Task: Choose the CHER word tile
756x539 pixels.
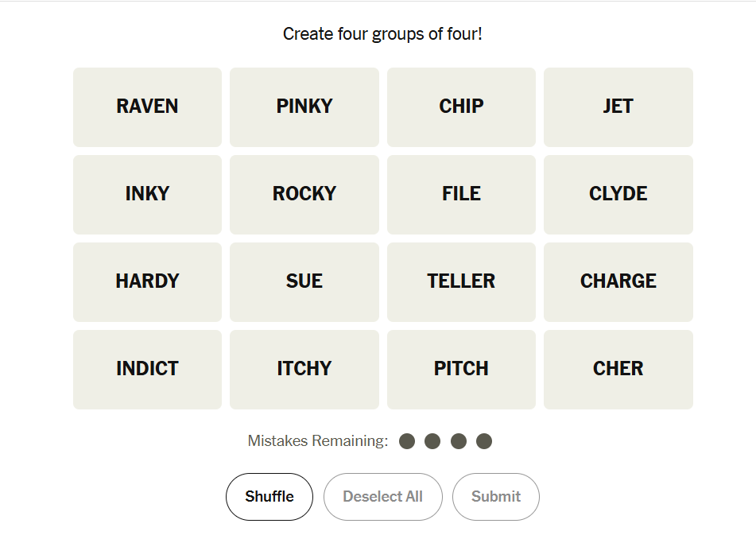Action: [x=618, y=370]
